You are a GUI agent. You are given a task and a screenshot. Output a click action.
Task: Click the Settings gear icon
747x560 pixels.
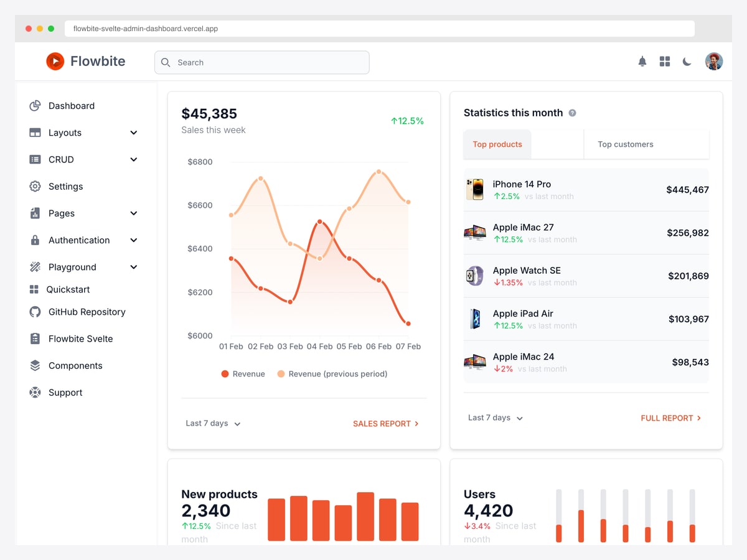pyautogui.click(x=35, y=186)
